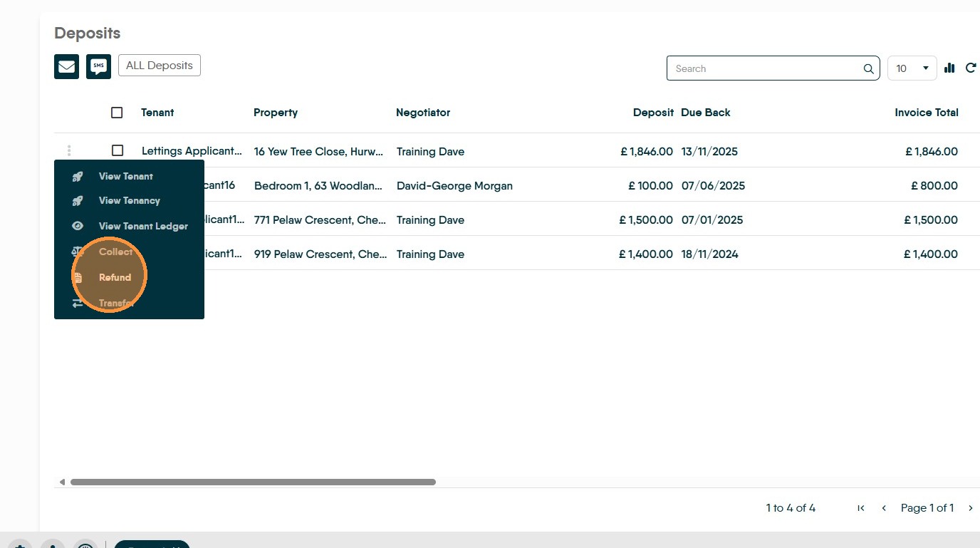
Task: Click the '16 Yew Tree Close, Hurw...' property cell
Action: (x=319, y=152)
